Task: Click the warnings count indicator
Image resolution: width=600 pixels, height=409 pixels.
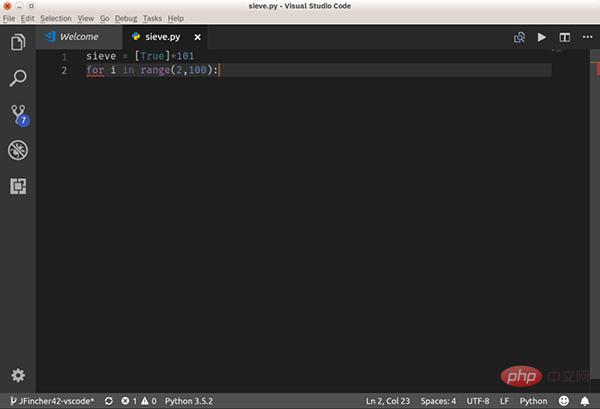Action: (x=149, y=401)
